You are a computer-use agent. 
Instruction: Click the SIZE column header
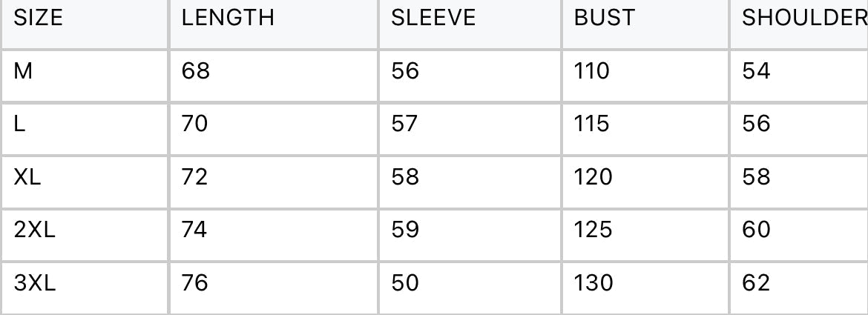[39, 19]
